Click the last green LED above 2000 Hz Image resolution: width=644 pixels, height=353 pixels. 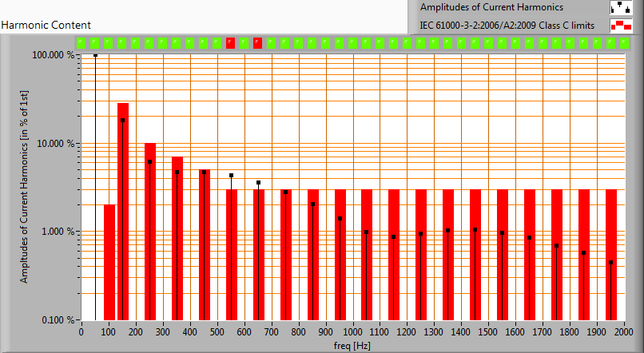click(624, 42)
